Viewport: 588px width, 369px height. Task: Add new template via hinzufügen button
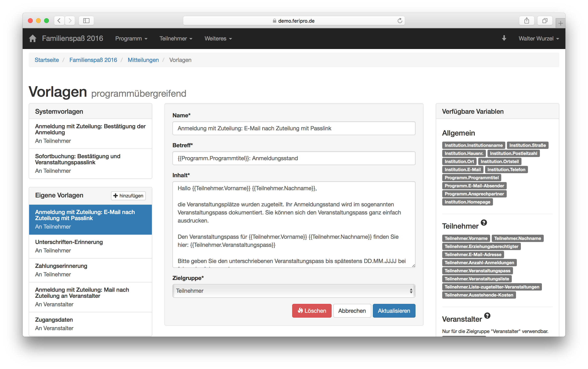[128, 196]
